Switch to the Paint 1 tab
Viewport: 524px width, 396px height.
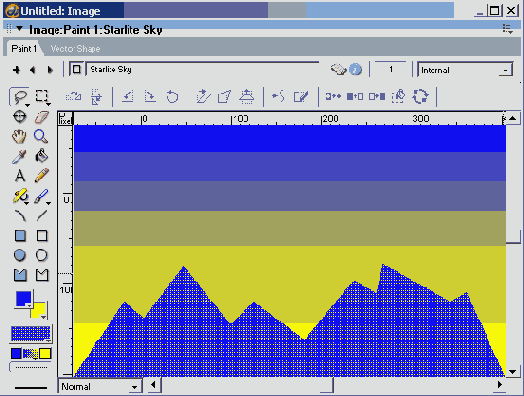point(24,49)
